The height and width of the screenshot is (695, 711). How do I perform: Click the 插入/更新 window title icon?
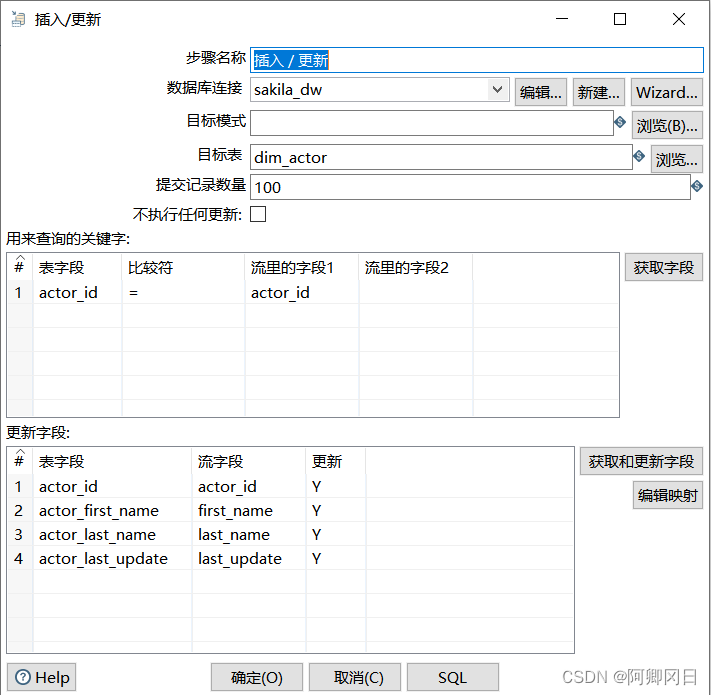coord(17,19)
